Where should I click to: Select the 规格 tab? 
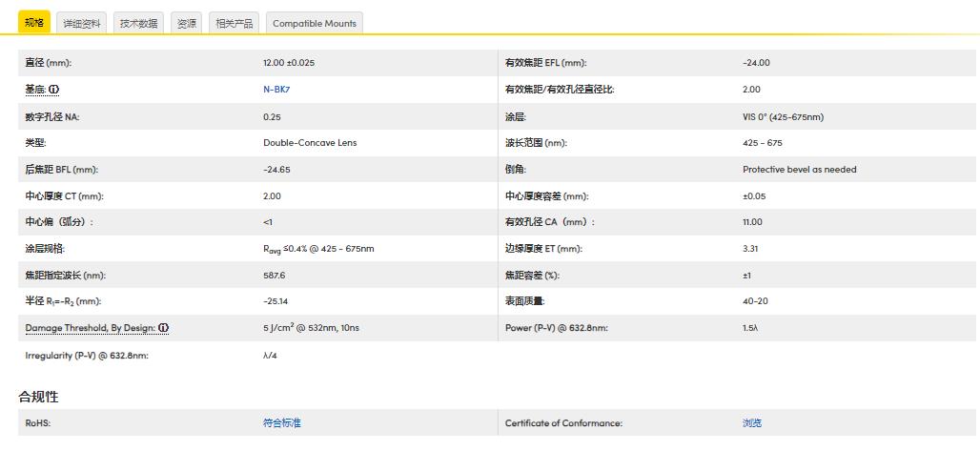[x=34, y=23]
